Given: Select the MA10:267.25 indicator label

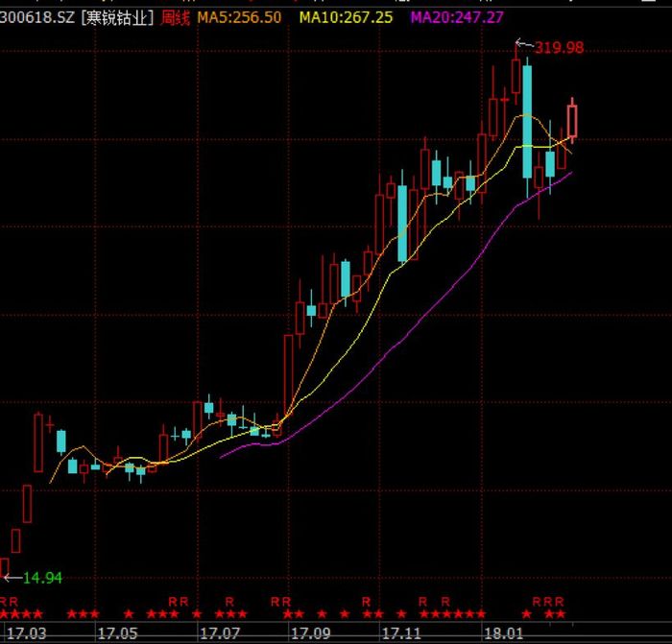Looking at the screenshot, I should point(346,17).
